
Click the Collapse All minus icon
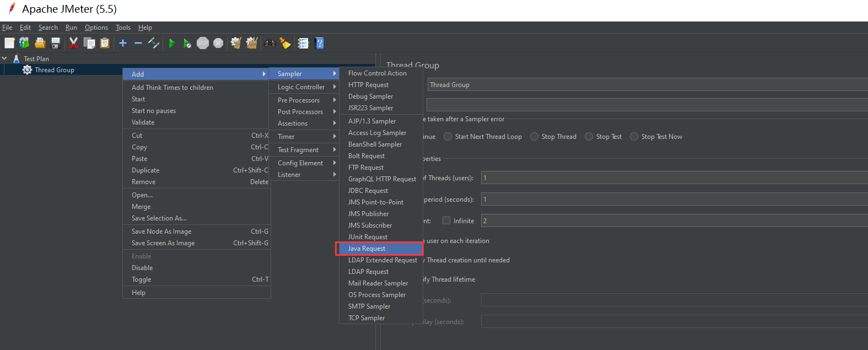[x=138, y=43]
